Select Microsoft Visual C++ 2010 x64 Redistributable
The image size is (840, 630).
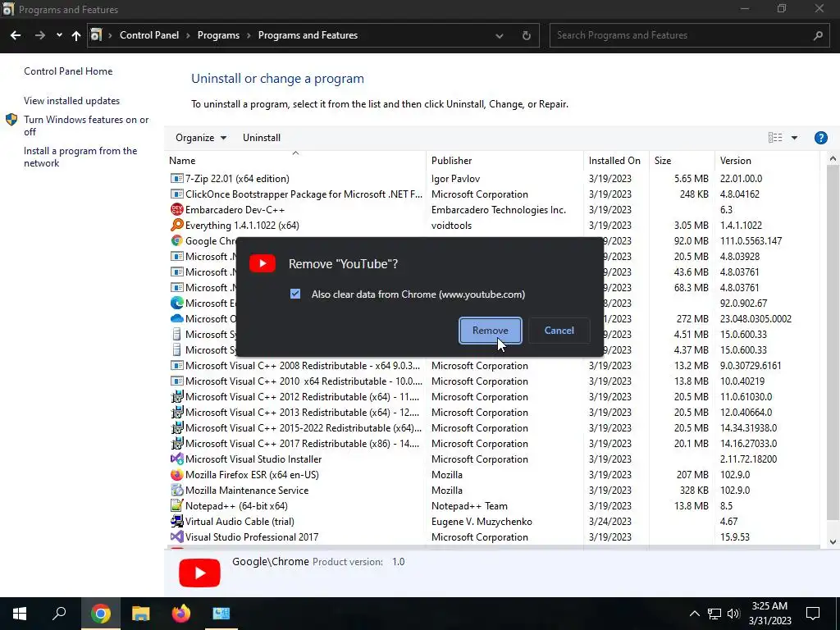(x=493, y=381)
